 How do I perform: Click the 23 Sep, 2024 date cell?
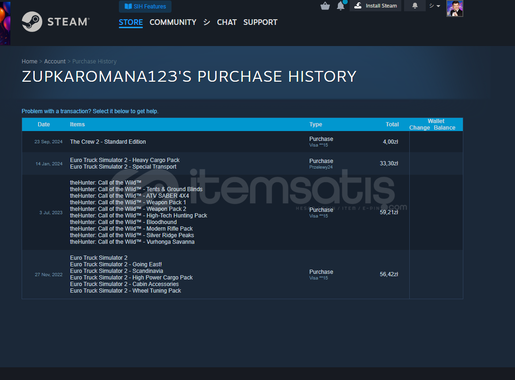(48, 142)
